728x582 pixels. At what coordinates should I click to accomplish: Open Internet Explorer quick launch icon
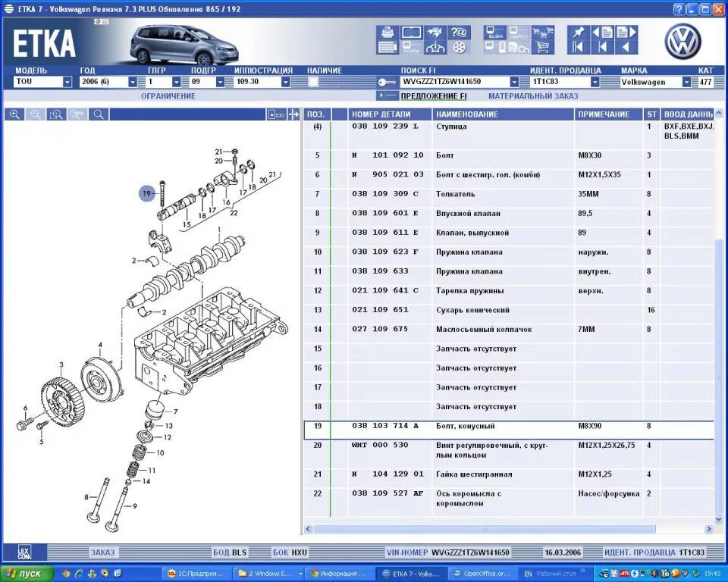(x=80, y=574)
